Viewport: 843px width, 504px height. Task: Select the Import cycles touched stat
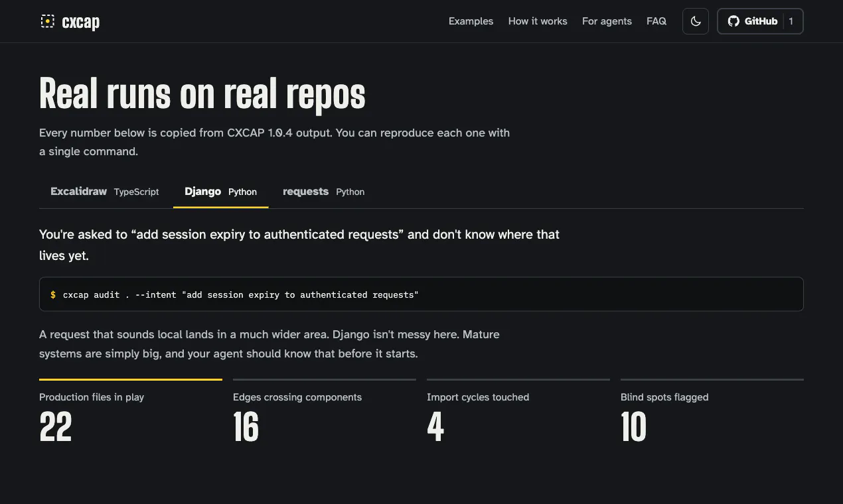(x=518, y=411)
